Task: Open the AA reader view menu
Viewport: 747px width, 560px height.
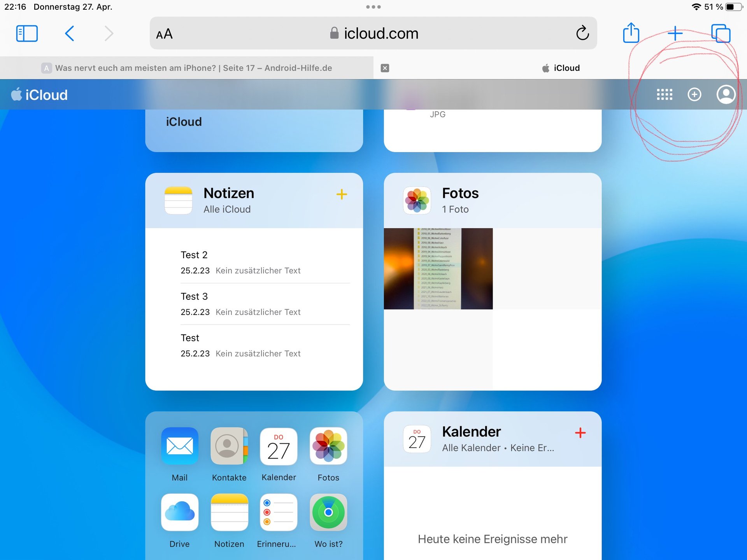Action: (x=164, y=34)
